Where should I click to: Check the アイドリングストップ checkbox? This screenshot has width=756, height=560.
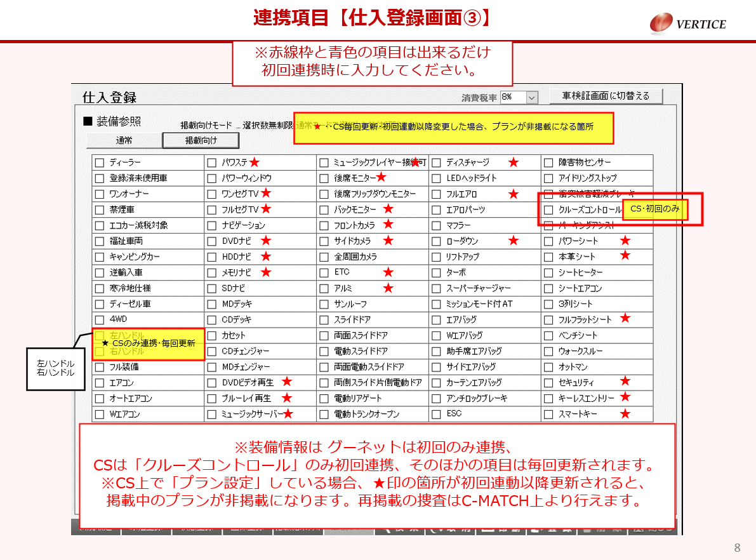[548, 178]
